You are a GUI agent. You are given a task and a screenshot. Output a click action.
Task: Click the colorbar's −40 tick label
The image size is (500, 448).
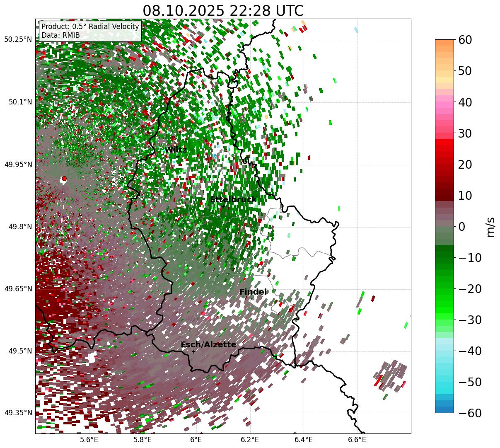tap(469, 351)
